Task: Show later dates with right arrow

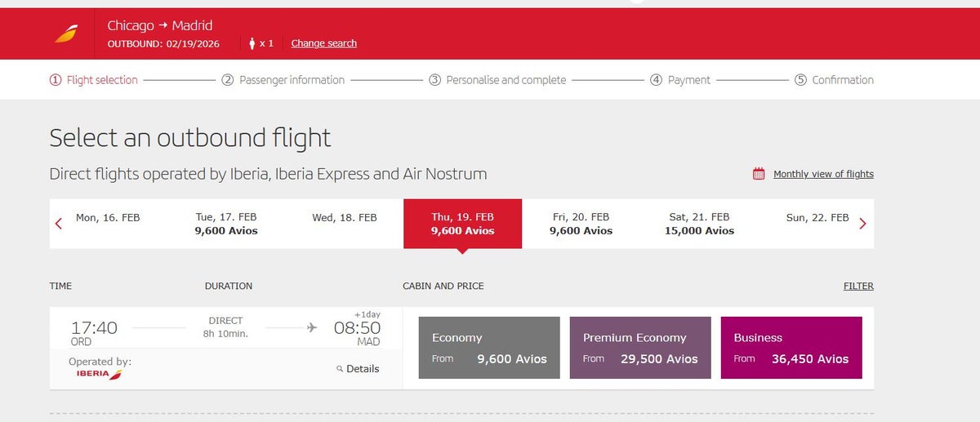Action: click(862, 224)
